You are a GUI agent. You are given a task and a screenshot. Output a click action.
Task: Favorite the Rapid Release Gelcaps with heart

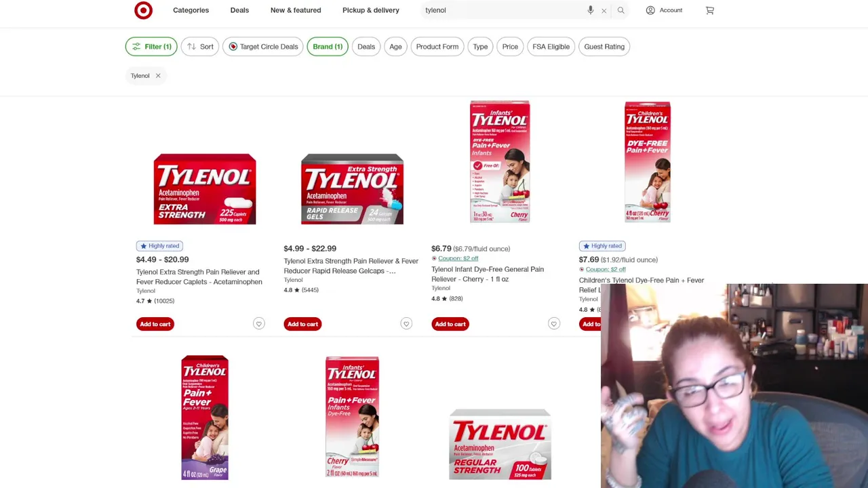tap(406, 324)
